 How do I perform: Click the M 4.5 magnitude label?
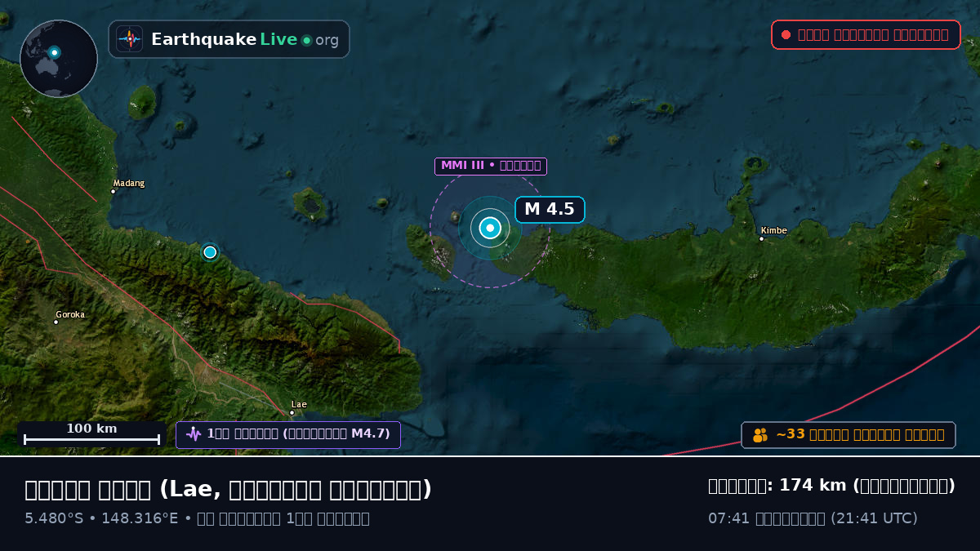(550, 210)
